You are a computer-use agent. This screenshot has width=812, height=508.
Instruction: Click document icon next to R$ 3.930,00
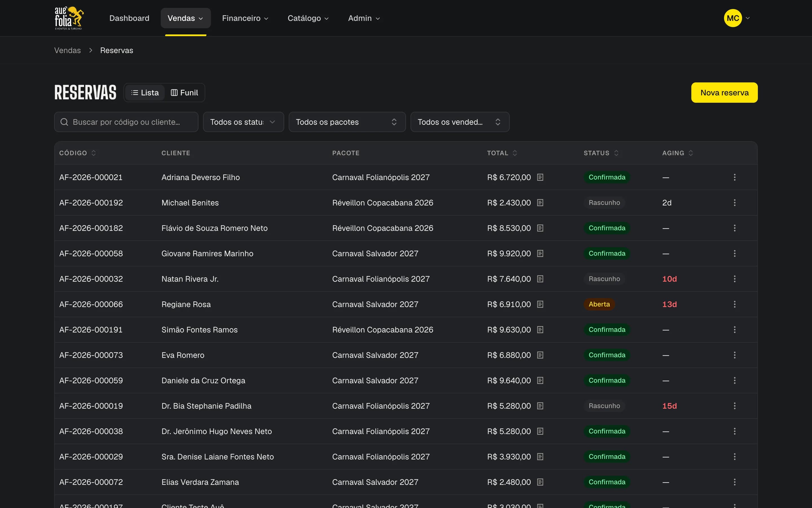pos(540,457)
